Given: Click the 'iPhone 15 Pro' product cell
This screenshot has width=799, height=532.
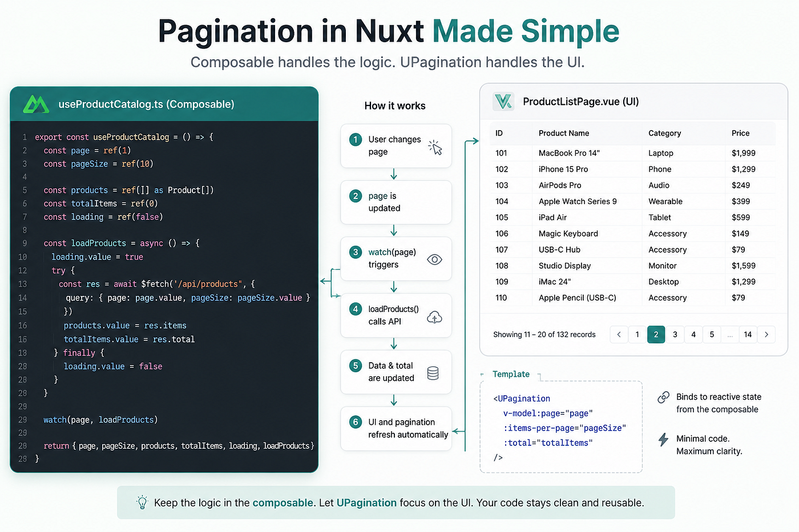Looking at the screenshot, I should [x=563, y=169].
